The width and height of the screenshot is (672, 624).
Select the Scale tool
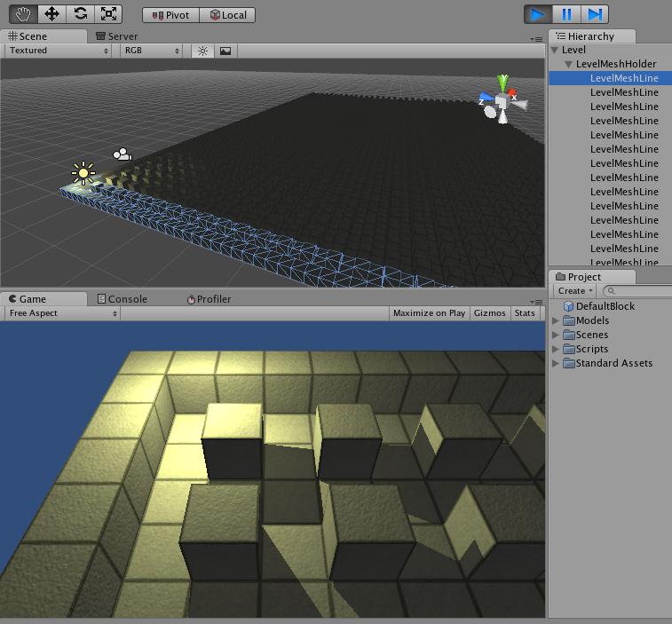pos(108,14)
